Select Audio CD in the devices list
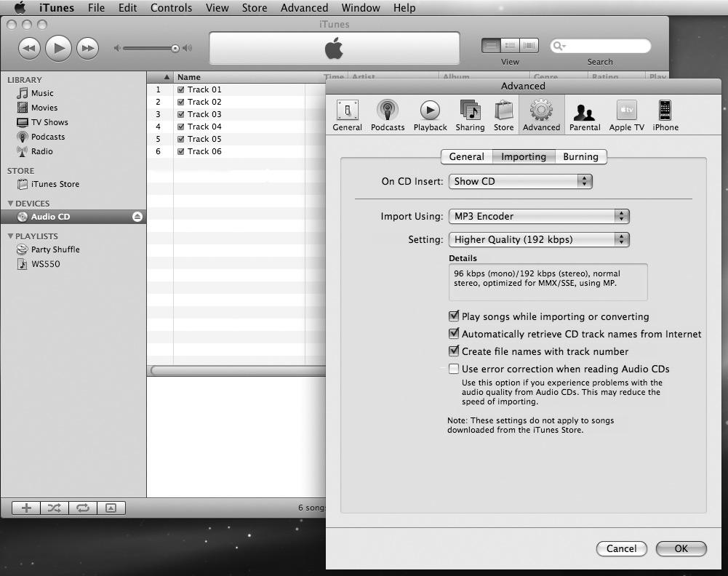Screen dimensions: 728x576 (x=73, y=217)
